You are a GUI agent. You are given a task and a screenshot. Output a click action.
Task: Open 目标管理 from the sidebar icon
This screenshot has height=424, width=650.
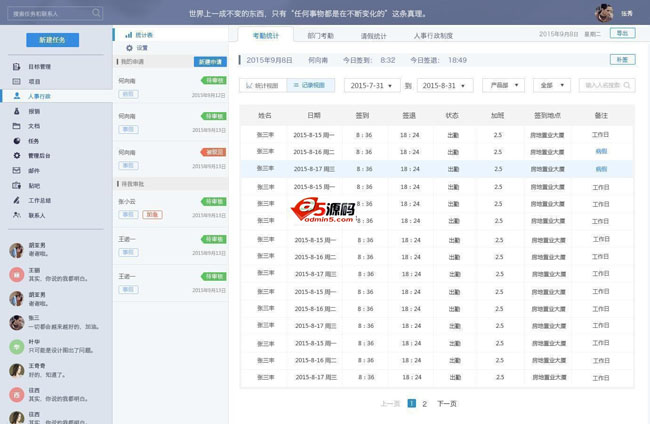point(16,67)
